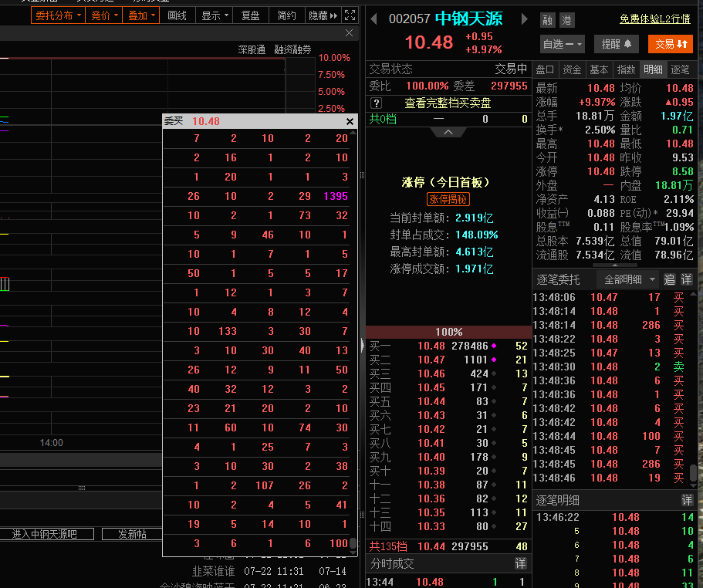Click 详 beside 分时成交
703x588 pixels.
pos(520,563)
